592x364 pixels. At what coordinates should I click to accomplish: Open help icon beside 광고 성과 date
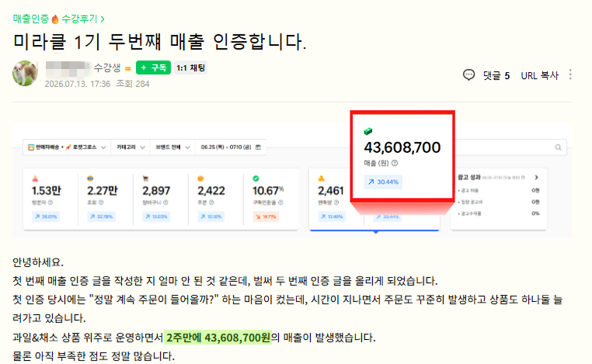(x=523, y=177)
